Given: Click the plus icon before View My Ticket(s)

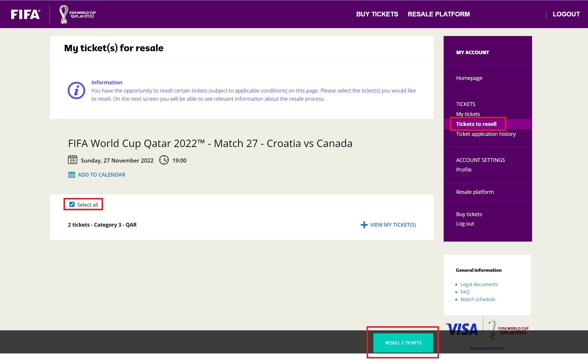Looking at the screenshot, I should [x=364, y=225].
